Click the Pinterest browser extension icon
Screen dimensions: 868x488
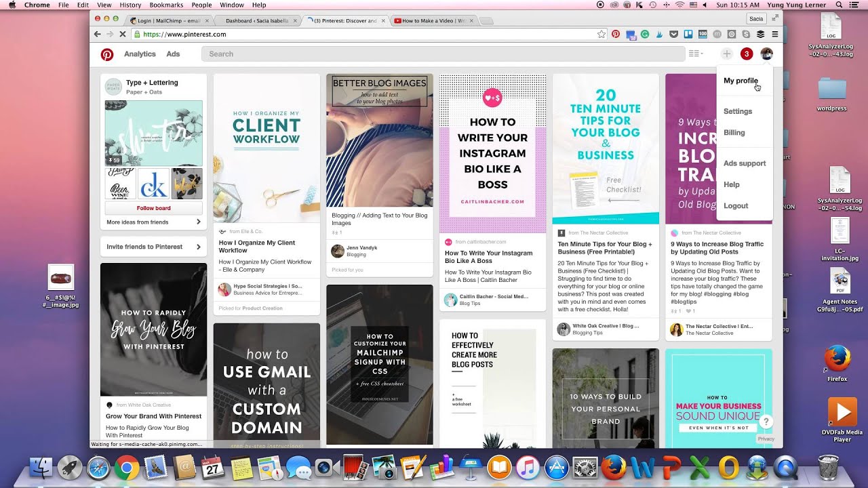click(616, 34)
